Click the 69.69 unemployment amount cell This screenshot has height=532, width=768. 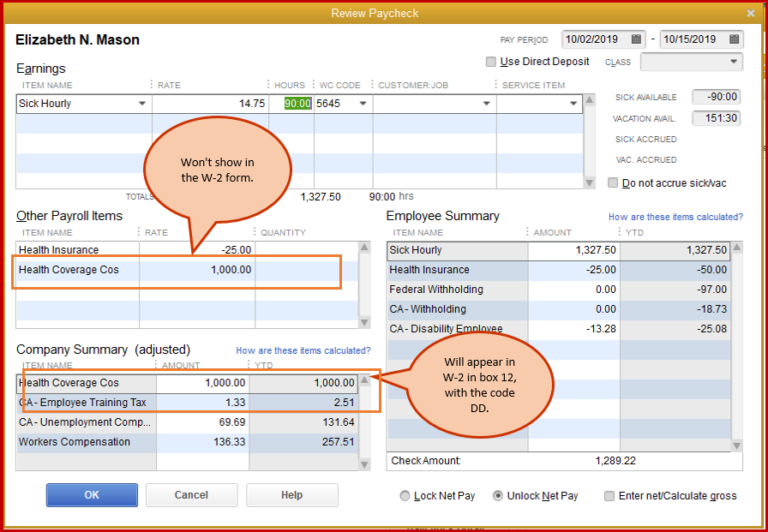click(203, 422)
